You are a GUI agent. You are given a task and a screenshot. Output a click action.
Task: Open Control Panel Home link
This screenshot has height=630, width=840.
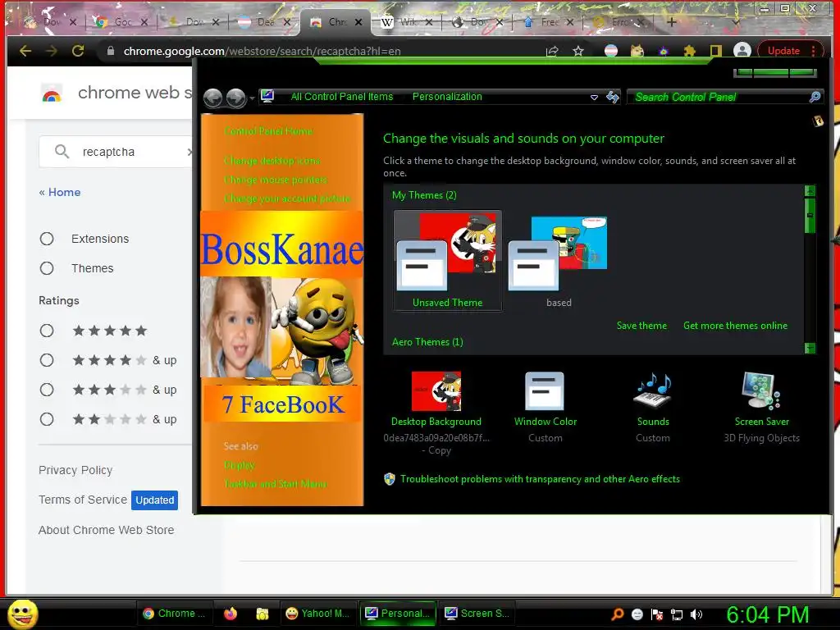(268, 131)
